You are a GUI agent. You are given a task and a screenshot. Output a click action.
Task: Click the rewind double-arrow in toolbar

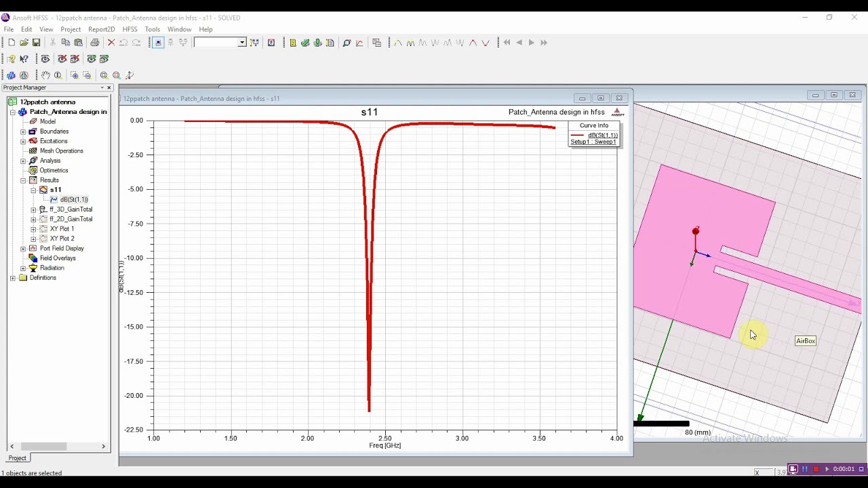(x=507, y=43)
